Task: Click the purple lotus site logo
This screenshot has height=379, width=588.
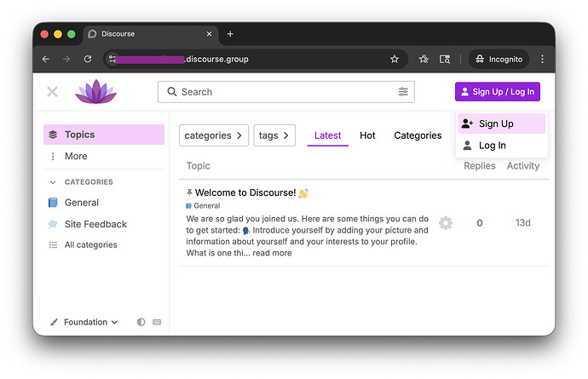Action: (96, 91)
